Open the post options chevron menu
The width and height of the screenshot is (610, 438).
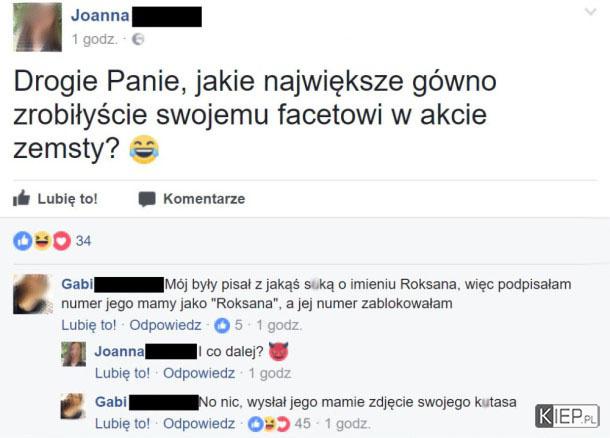[591, 12]
